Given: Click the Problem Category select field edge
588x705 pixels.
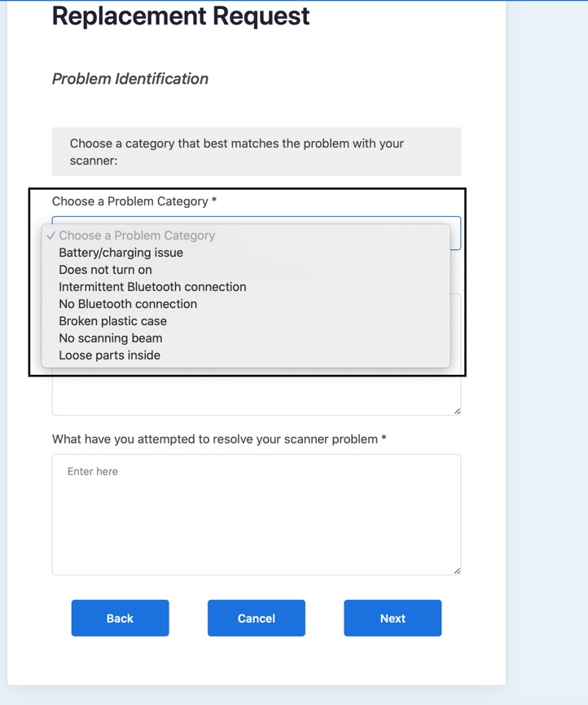Looking at the screenshot, I should (455, 233).
